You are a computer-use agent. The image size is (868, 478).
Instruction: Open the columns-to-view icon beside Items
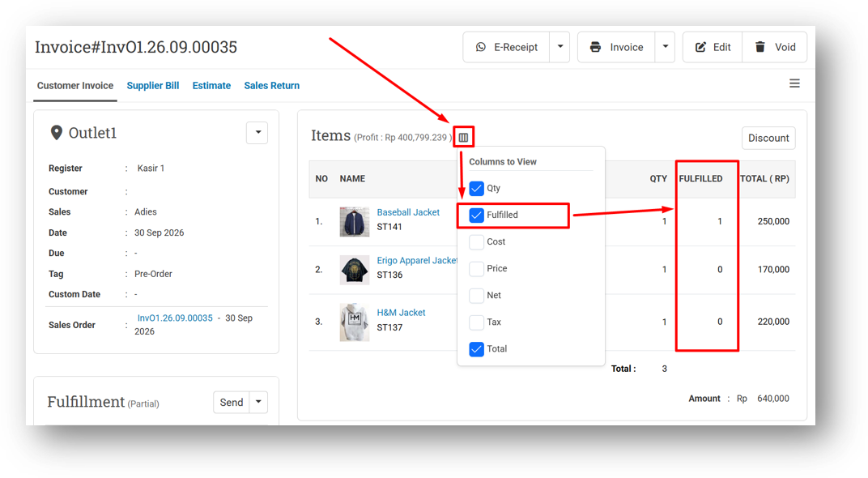click(463, 138)
